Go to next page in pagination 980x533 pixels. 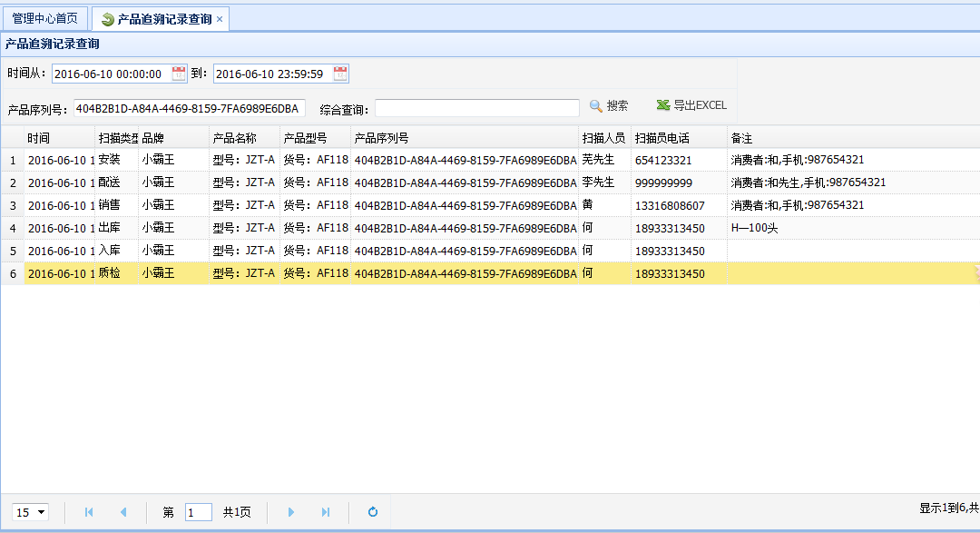coord(291,512)
